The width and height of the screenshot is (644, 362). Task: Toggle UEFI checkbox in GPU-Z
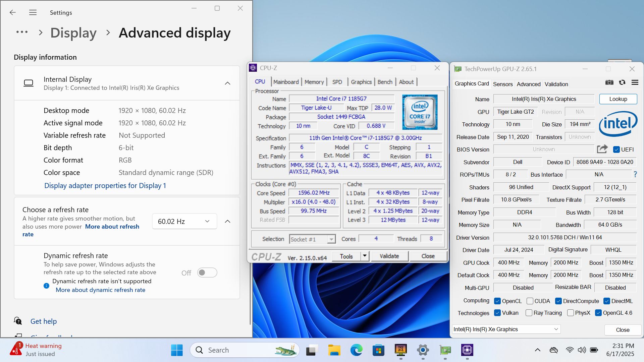click(x=616, y=149)
